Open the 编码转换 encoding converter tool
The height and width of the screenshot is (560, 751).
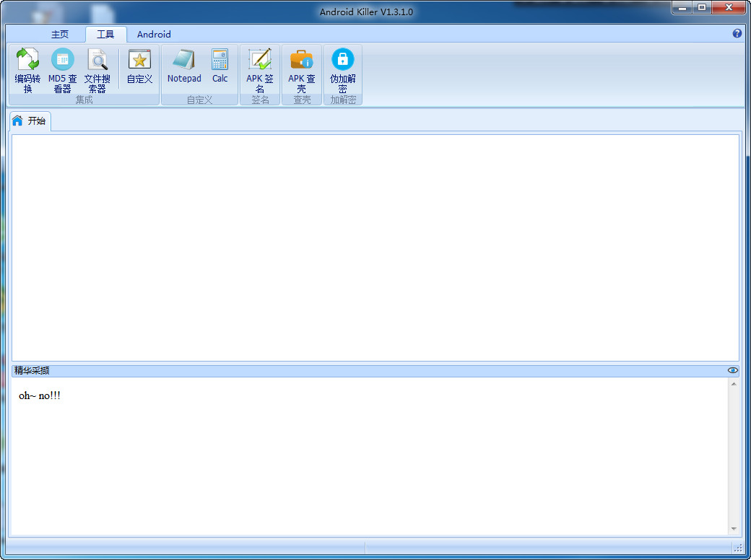pyautogui.click(x=27, y=70)
